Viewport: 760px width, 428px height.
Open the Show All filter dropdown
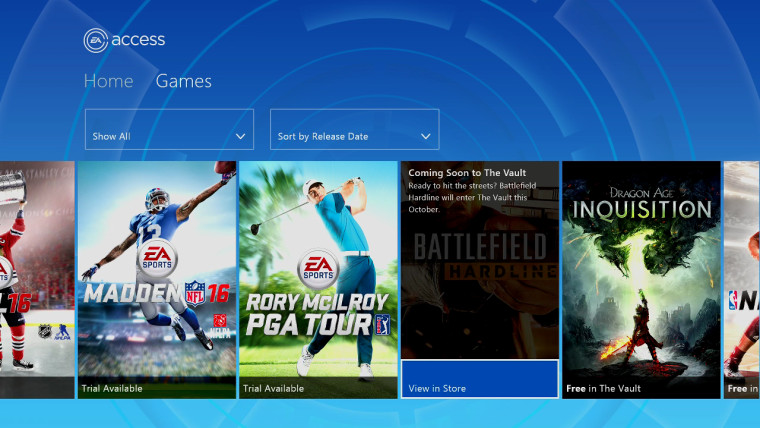169,129
